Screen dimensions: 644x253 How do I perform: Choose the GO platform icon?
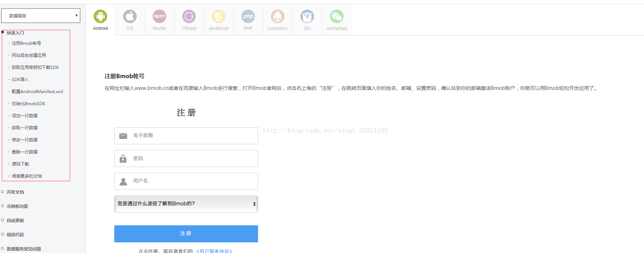(x=307, y=16)
